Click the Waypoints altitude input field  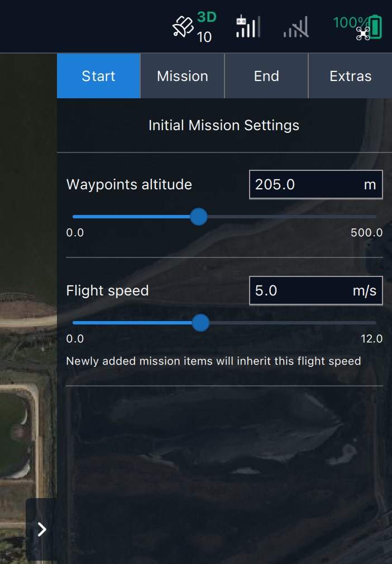[304, 185]
